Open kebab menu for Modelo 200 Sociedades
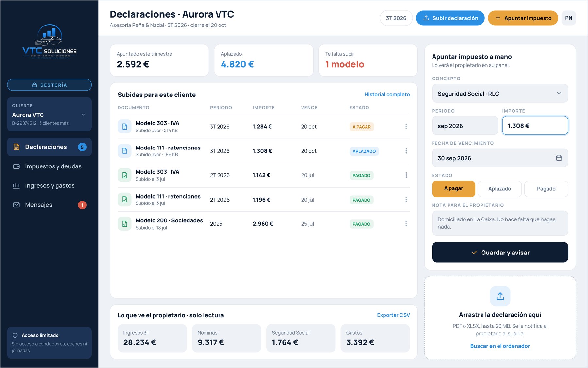This screenshot has width=588, height=368. pyautogui.click(x=406, y=224)
